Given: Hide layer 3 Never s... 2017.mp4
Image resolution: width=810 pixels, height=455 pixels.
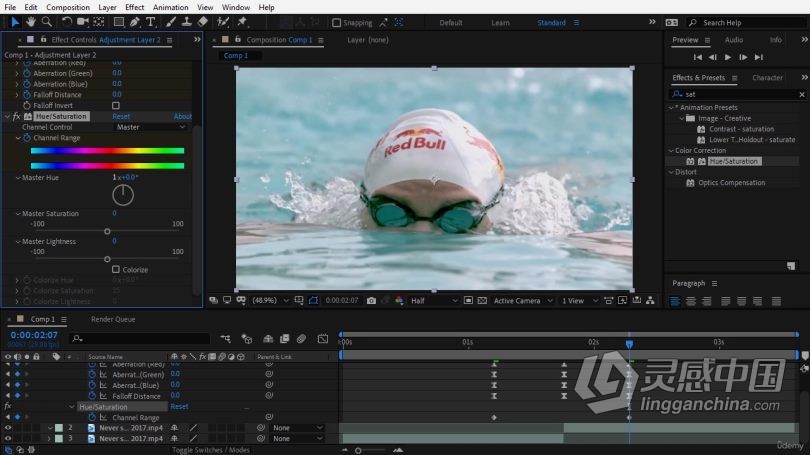Looking at the screenshot, I should click(8, 438).
